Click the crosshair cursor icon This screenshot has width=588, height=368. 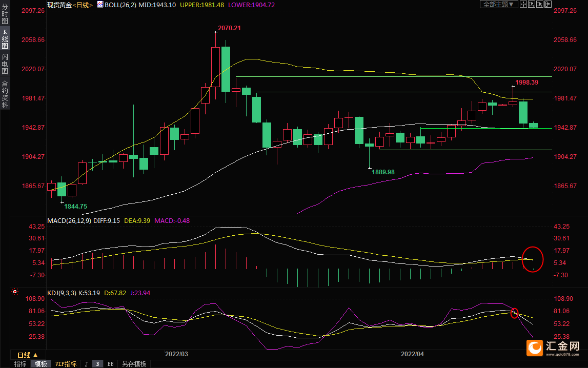click(523, 5)
